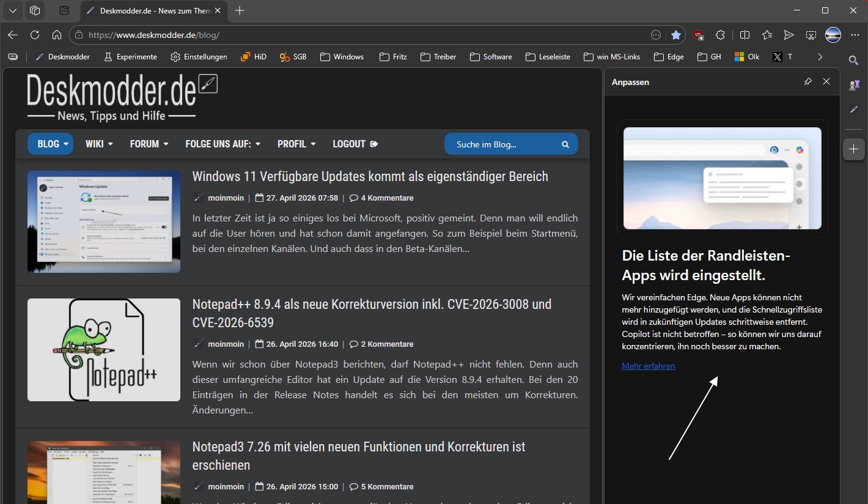Image resolution: width=868 pixels, height=504 pixels.
Task: Click the plus button in sidebar
Action: click(854, 149)
